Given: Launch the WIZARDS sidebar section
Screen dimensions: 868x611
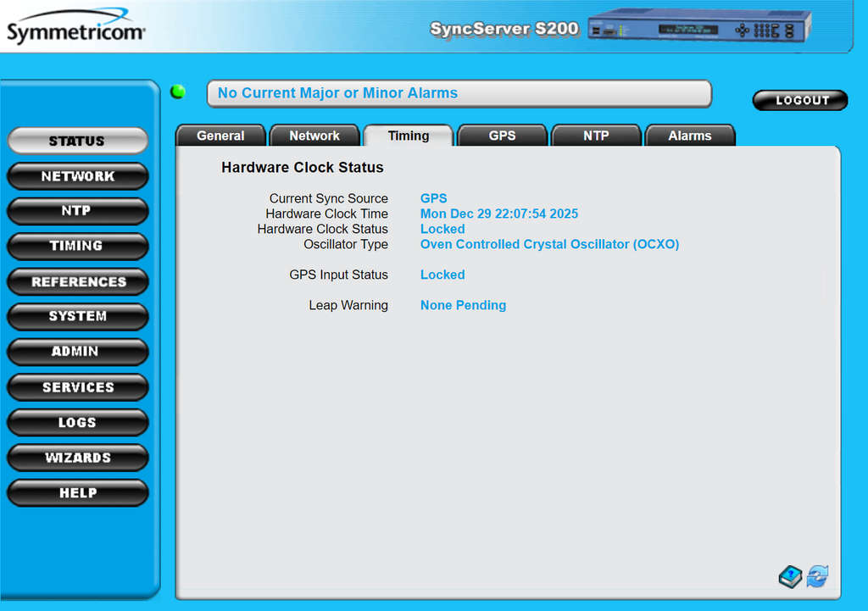Looking at the screenshot, I should pos(78,458).
